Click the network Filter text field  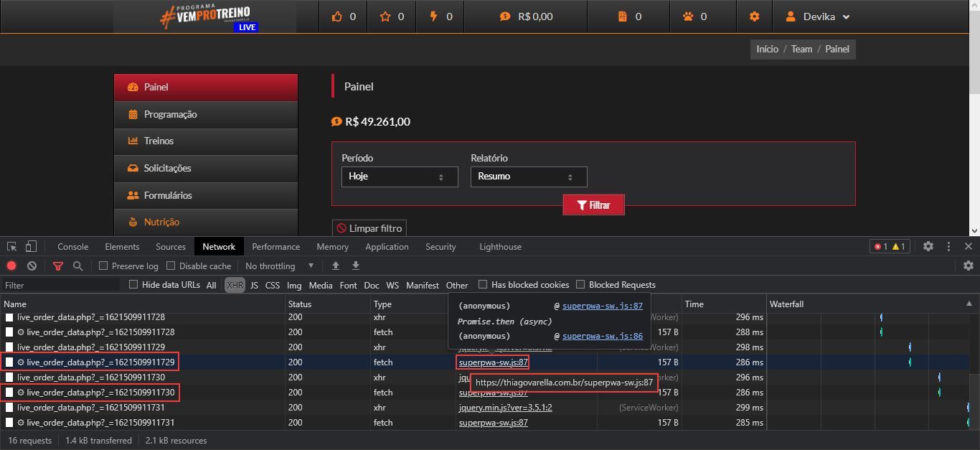click(x=61, y=285)
